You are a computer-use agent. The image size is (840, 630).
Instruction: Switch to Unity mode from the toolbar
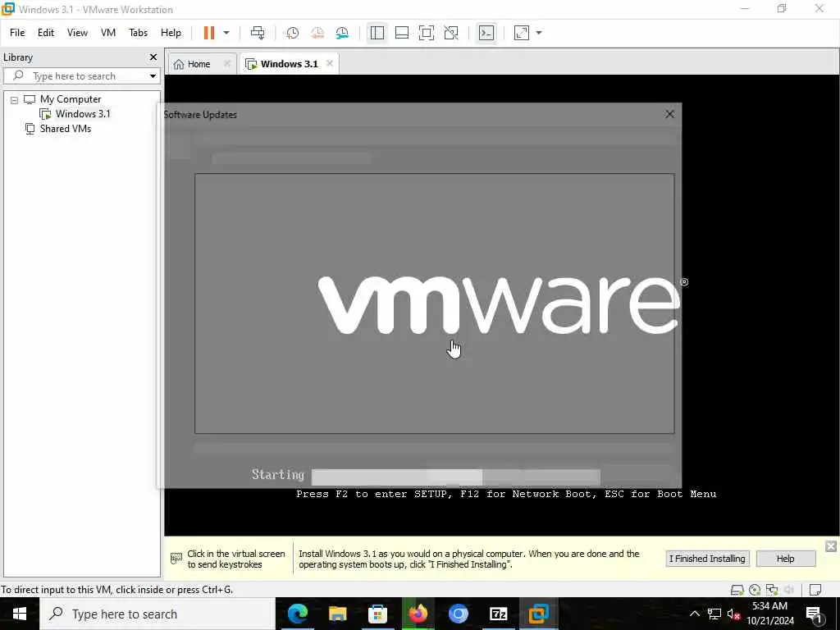pos(451,33)
